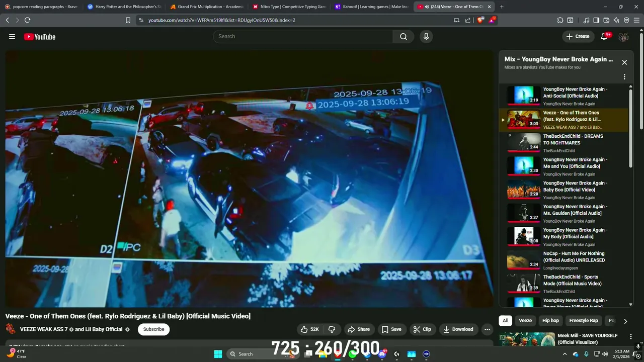This screenshot has width=644, height=362.
Task: Subscribe to VEEZE WEAK ASS 7 channel
Action: [153, 329]
